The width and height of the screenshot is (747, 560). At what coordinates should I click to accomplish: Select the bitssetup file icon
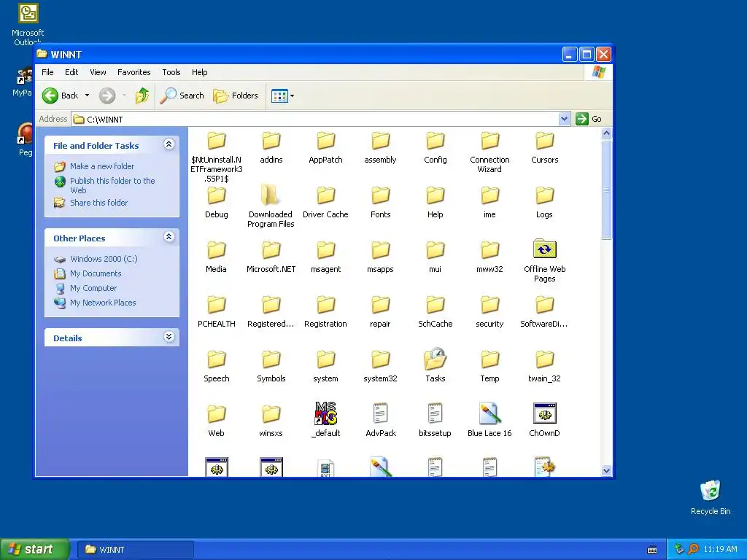(435, 413)
